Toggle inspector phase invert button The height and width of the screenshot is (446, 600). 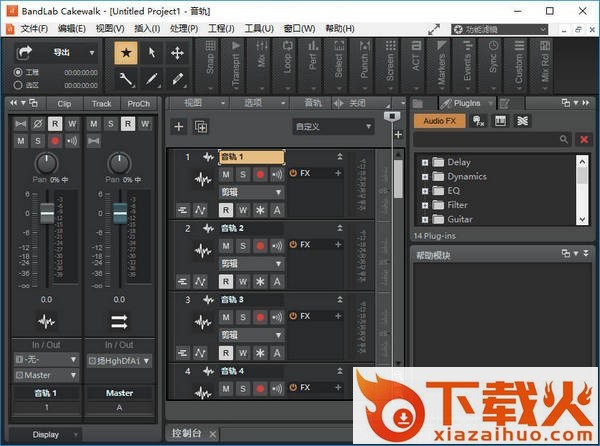click(x=38, y=124)
